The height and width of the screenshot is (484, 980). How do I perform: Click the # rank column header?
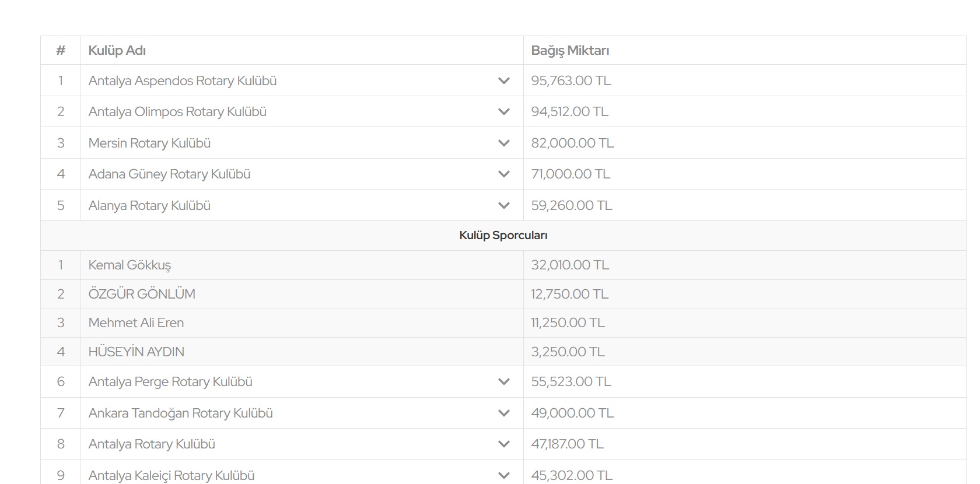tap(61, 51)
